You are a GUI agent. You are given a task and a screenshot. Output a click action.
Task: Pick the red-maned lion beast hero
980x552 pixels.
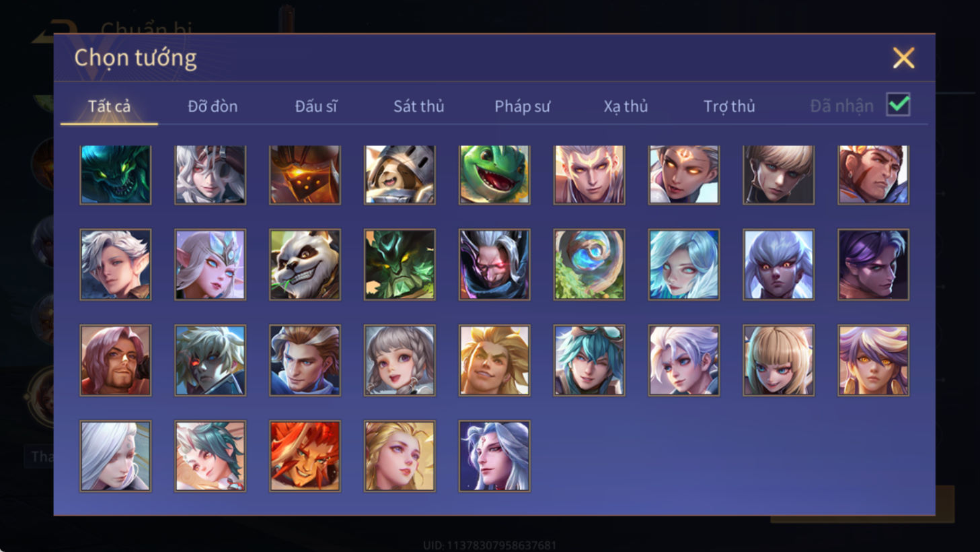(305, 456)
